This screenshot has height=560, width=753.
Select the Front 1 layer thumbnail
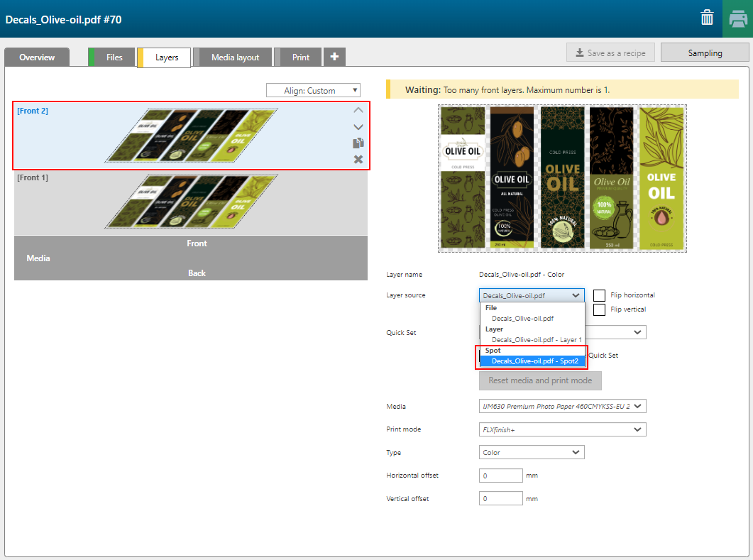(190, 202)
